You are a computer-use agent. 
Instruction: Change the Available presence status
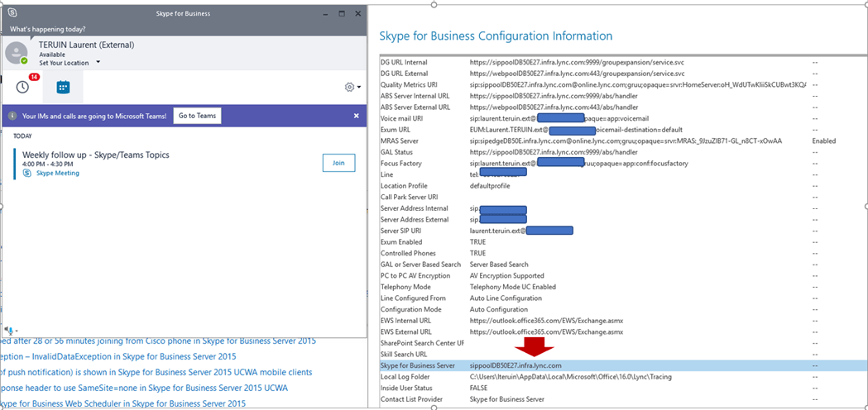[x=54, y=55]
